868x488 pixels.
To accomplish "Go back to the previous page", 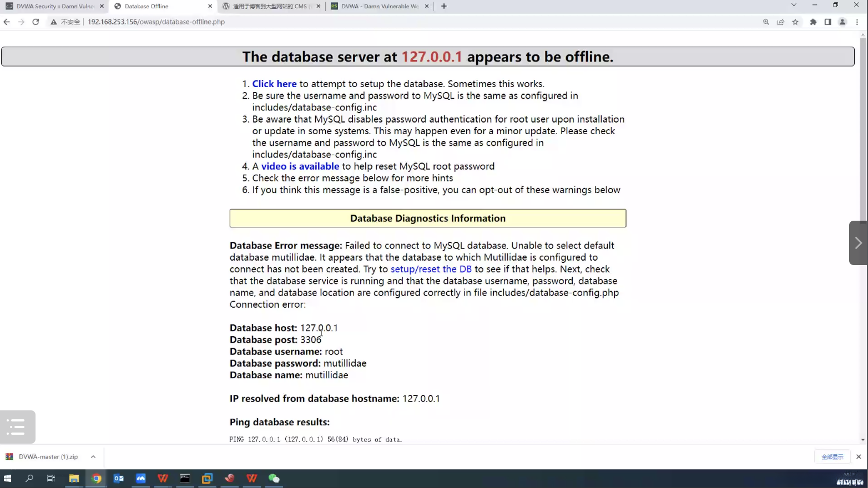I will coord(7,22).
